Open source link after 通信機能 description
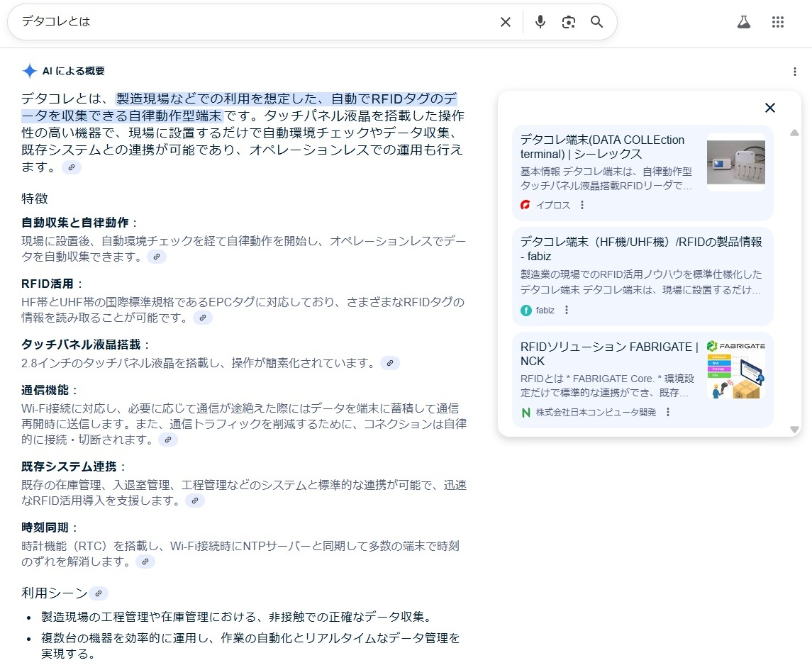812x670 pixels. click(168, 440)
